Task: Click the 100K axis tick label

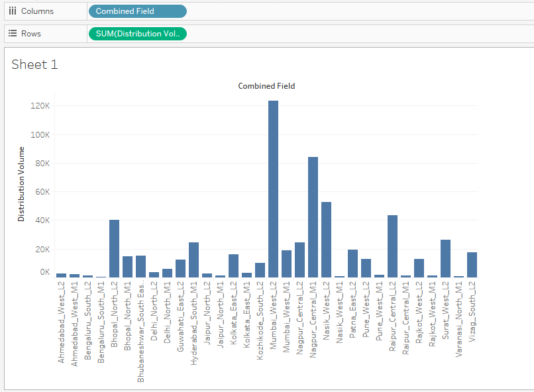Action: coord(40,135)
